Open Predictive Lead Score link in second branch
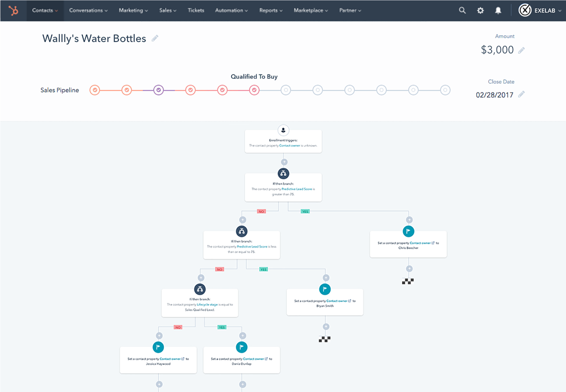This screenshot has height=392, width=566. coord(252,247)
